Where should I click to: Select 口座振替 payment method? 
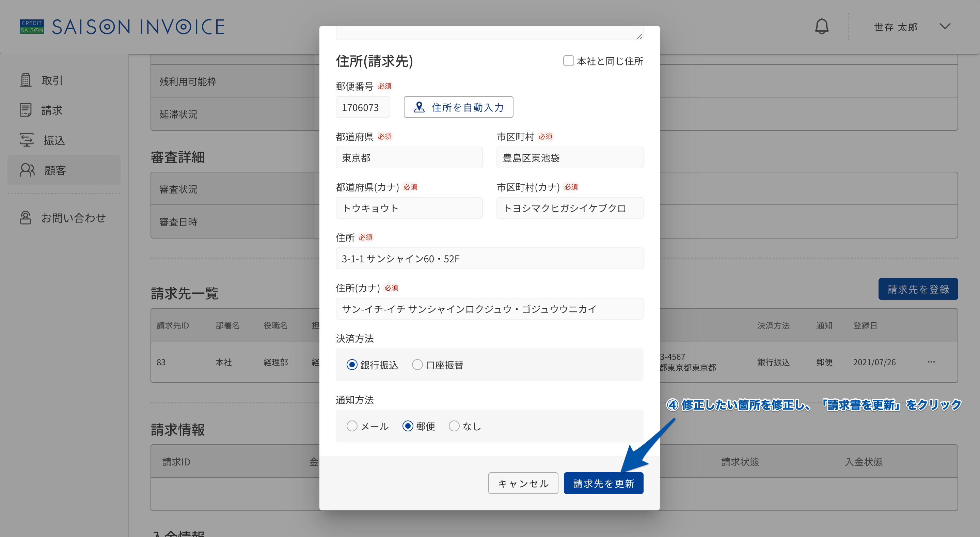417,365
